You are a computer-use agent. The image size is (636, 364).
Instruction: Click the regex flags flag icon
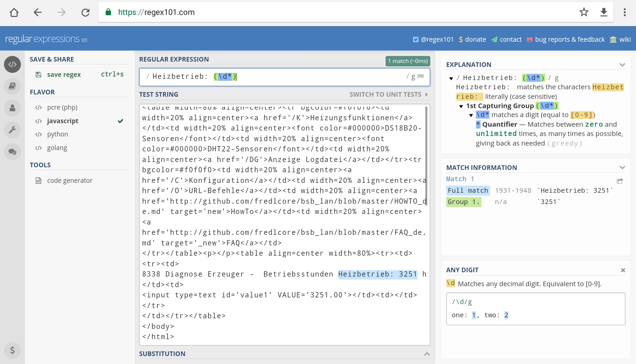421,77
